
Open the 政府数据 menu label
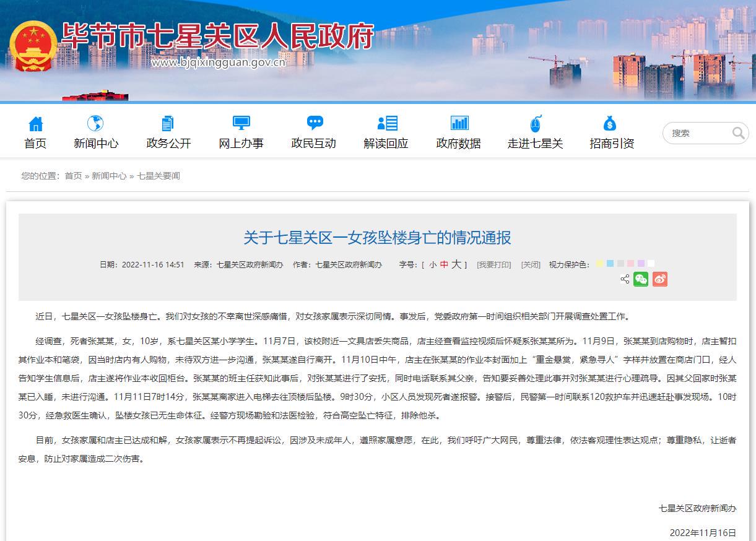[458, 144]
